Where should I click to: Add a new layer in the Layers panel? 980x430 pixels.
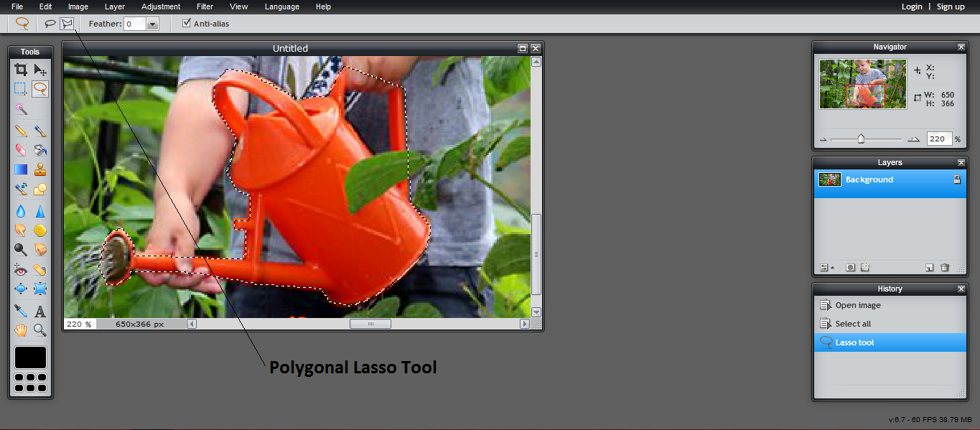928,267
